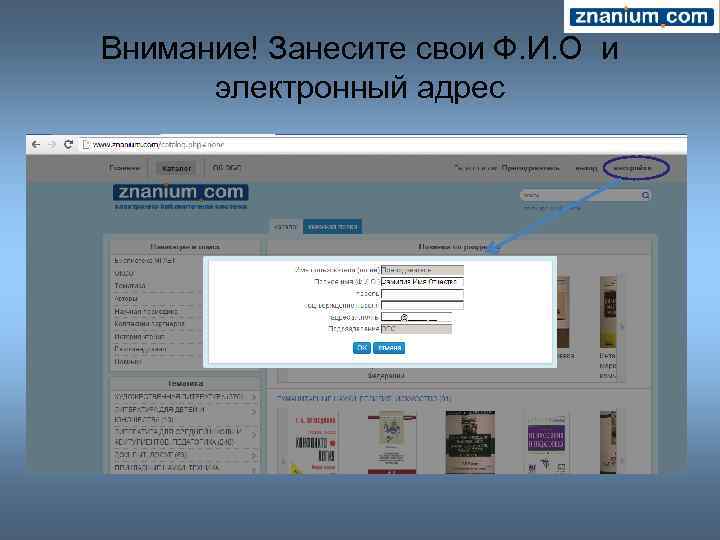Confirm the dialog with OK button

point(362,348)
